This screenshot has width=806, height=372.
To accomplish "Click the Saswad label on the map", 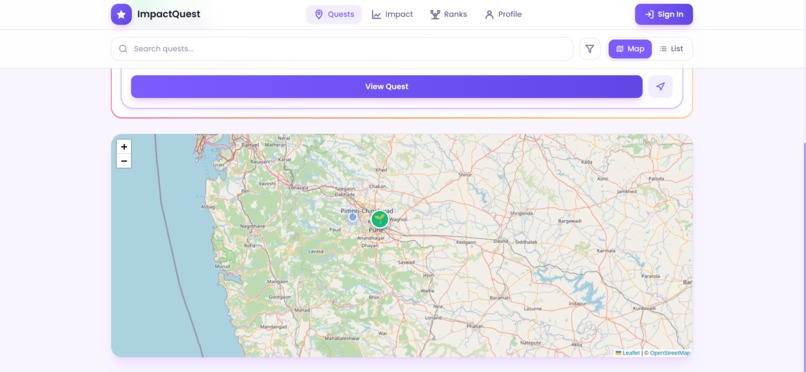I will click(x=406, y=262).
